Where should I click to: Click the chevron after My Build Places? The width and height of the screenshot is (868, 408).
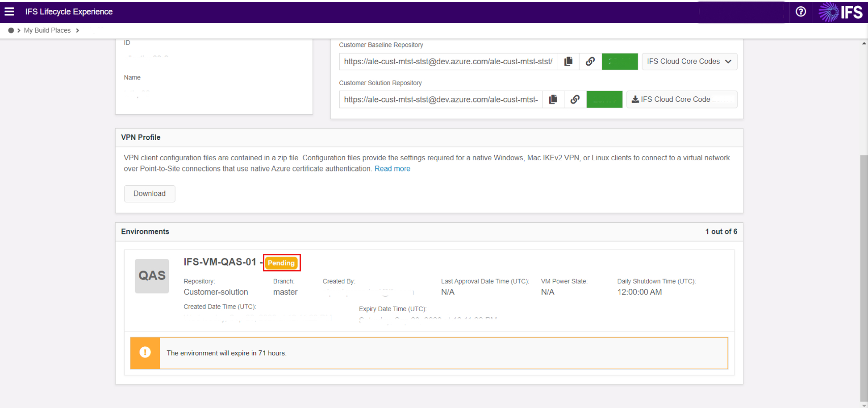tap(77, 30)
